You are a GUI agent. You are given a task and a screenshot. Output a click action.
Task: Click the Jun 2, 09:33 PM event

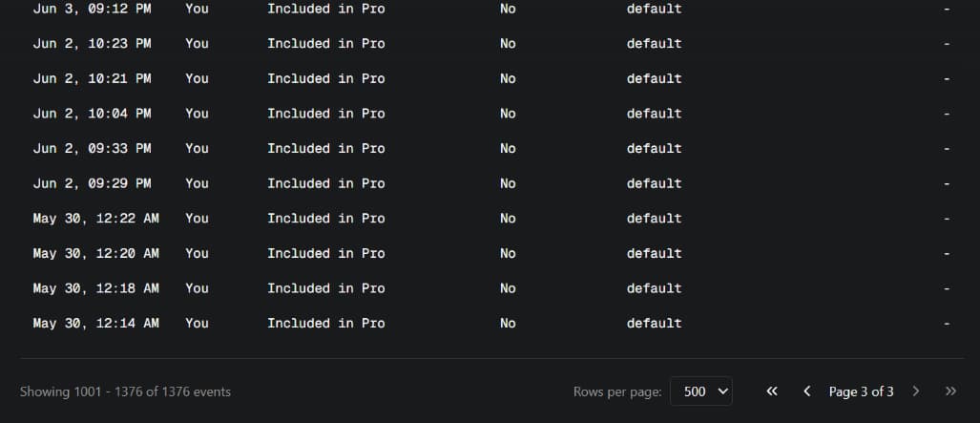coord(491,149)
